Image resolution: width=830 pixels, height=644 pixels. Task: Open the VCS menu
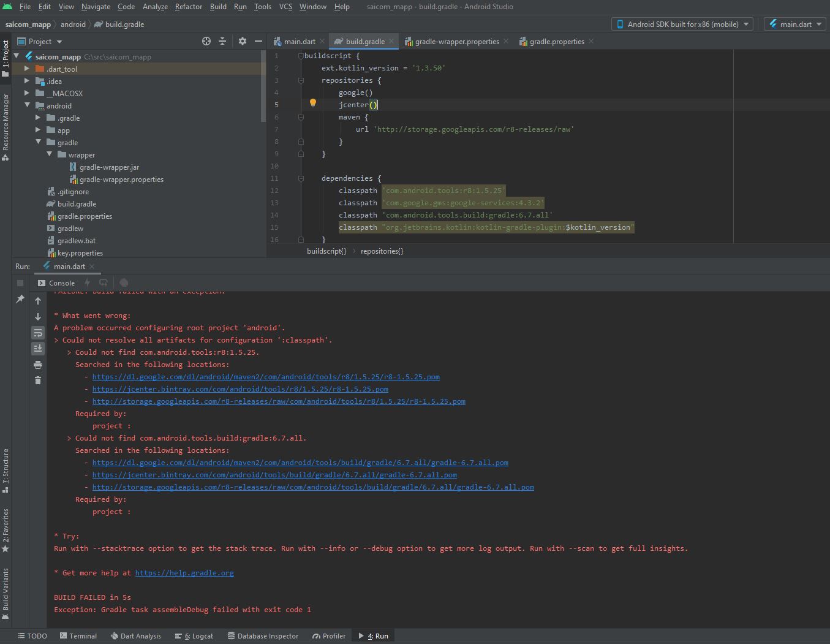(285, 7)
